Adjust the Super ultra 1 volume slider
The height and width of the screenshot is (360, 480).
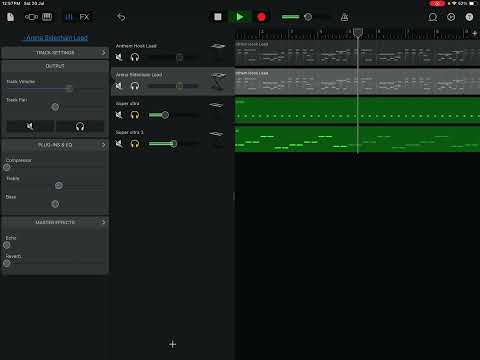click(173, 144)
